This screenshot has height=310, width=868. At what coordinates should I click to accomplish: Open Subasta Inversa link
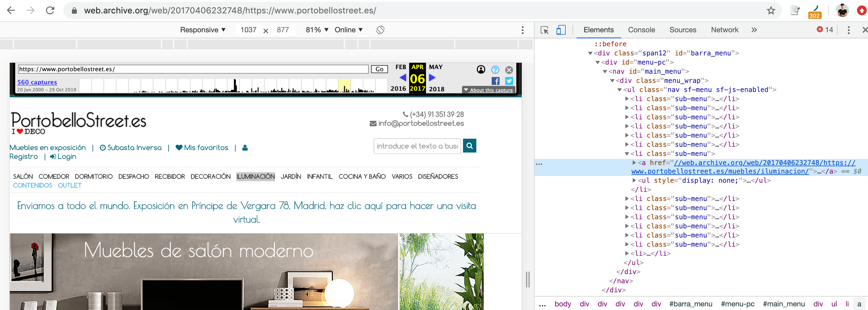(130, 148)
